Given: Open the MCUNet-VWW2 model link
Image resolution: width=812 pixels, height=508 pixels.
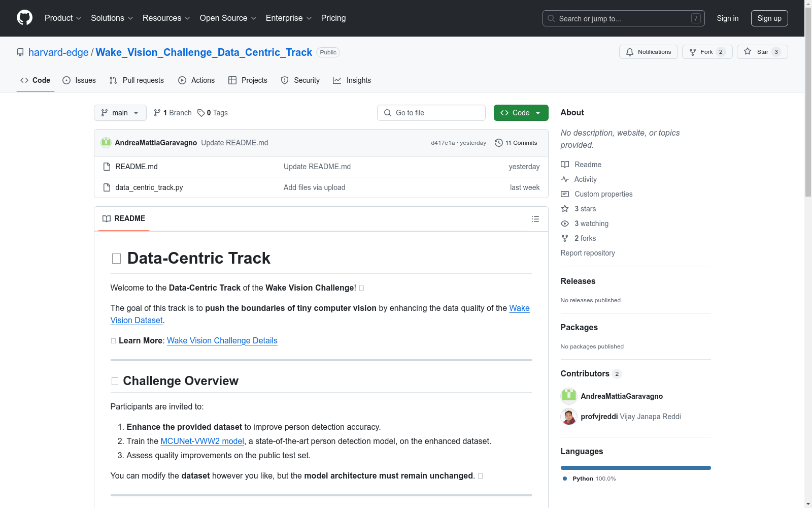Looking at the screenshot, I should [x=202, y=441].
